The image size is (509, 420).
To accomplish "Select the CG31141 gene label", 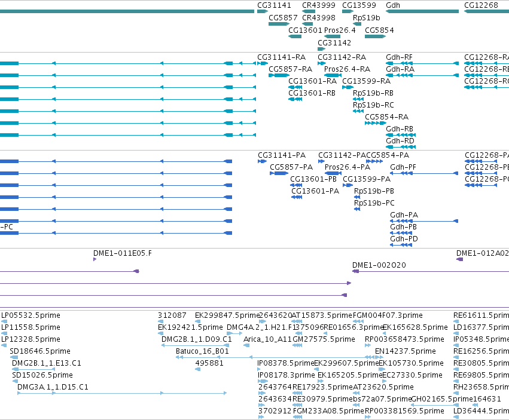I will point(274,5).
